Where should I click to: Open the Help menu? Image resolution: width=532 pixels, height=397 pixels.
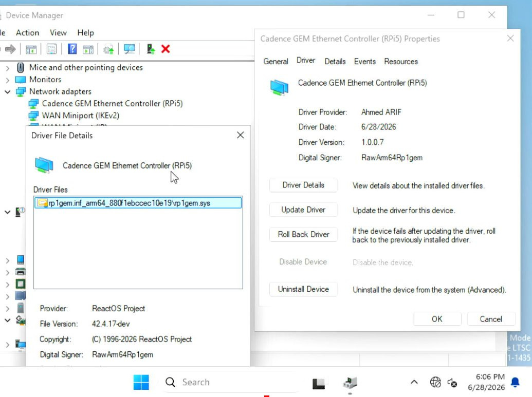coord(85,32)
